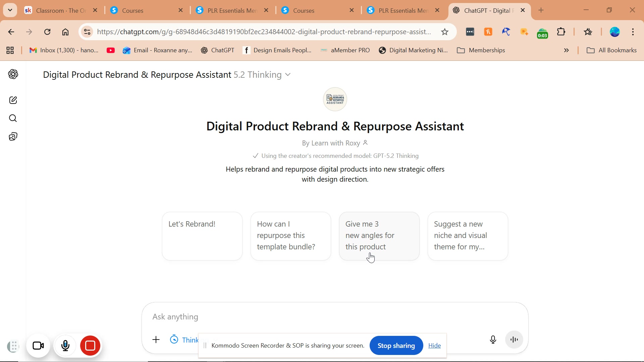Bookmark this page with the star icon
The image size is (644, 362).
[x=445, y=32]
